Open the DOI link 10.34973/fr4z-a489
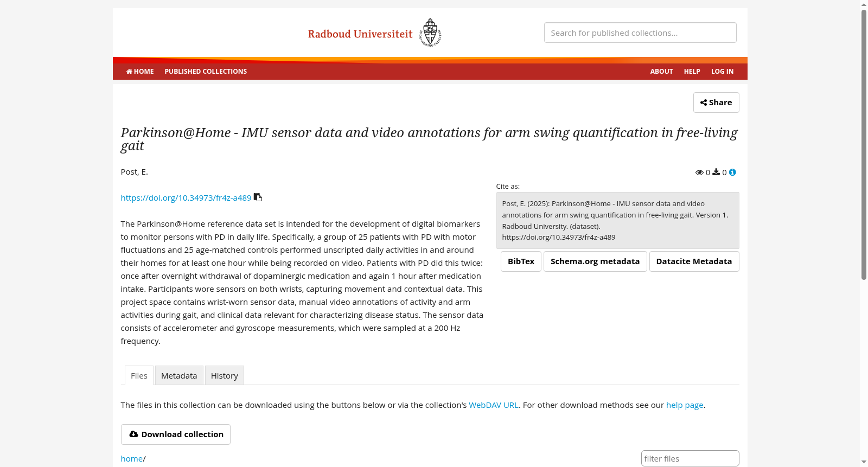The image size is (868, 467). point(186,198)
